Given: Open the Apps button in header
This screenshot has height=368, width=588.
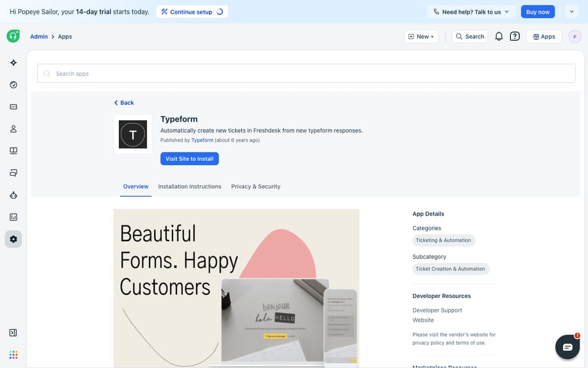Looking at the screenshot, I should 544,37.
